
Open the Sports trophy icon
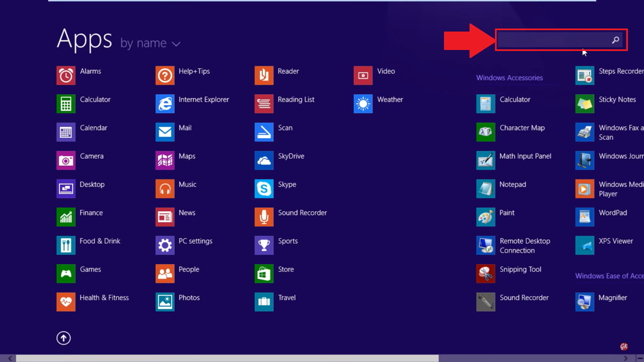(264, 245)
